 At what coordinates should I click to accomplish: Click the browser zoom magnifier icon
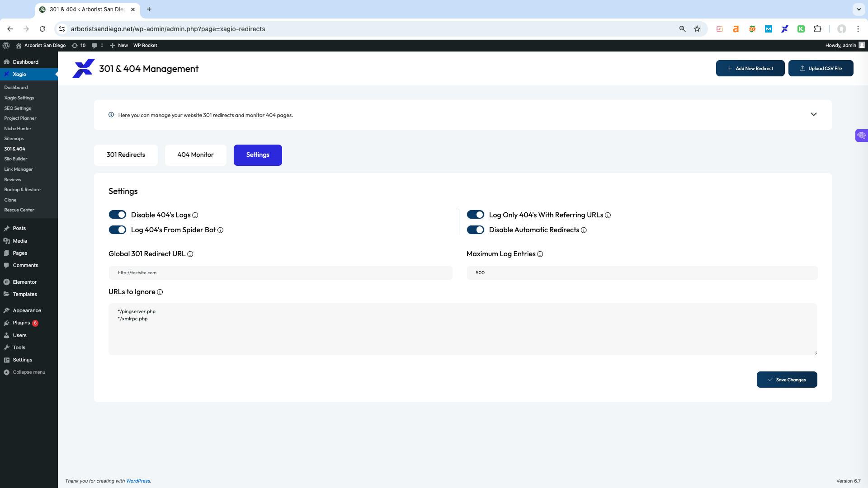pyautogui.click(x=683, y=29)
